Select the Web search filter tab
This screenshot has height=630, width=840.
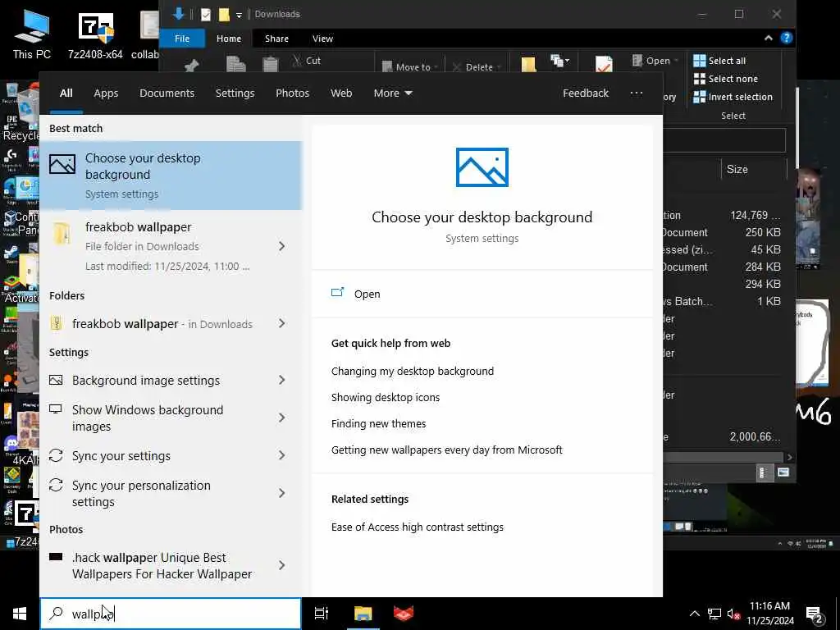[x=341, y=94]
